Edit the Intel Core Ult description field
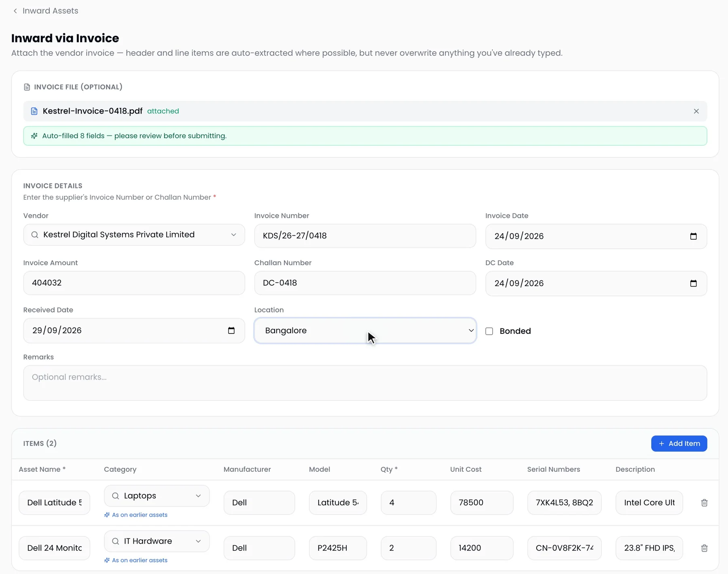This screenshot has height=574, width=728. coord(649,503)
